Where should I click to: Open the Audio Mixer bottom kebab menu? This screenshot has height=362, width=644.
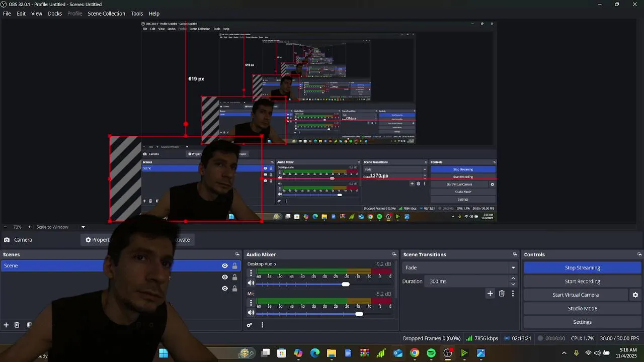(262, 325)
